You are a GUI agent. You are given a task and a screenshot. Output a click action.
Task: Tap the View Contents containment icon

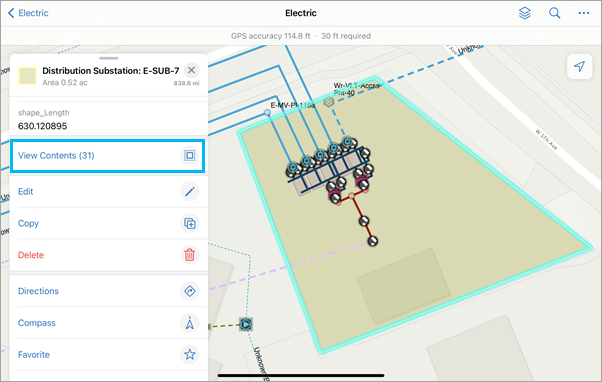[x=190, y=155]
